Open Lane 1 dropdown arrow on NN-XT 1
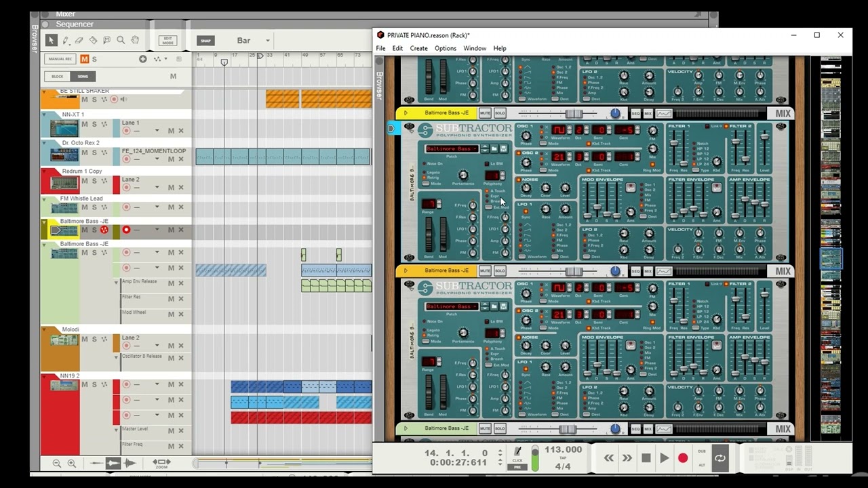The height and width of the screenshot is (488, 868). click(x=157, y=131)
